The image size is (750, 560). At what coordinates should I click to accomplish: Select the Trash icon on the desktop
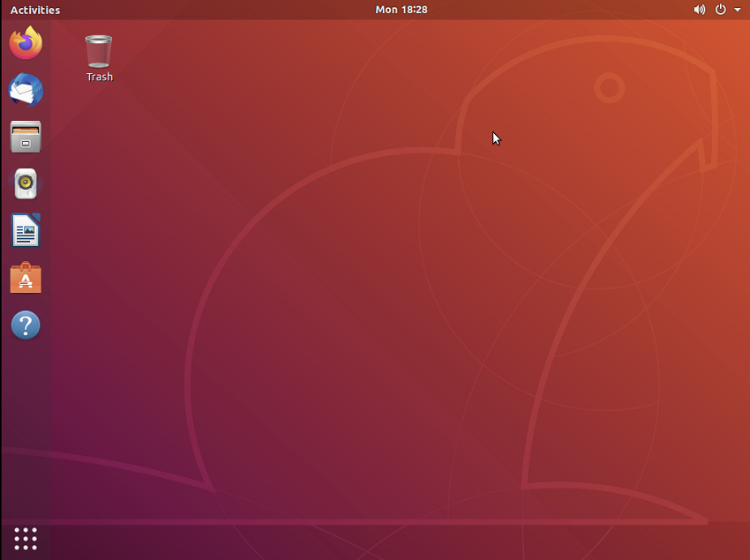pyautogui.click(x=99, y=52)
